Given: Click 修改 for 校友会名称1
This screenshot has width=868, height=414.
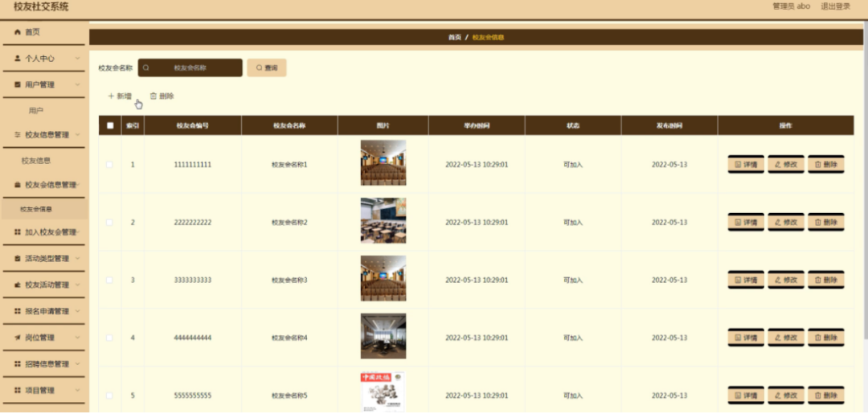Looking at the screenshot, I should coord(785,164).
